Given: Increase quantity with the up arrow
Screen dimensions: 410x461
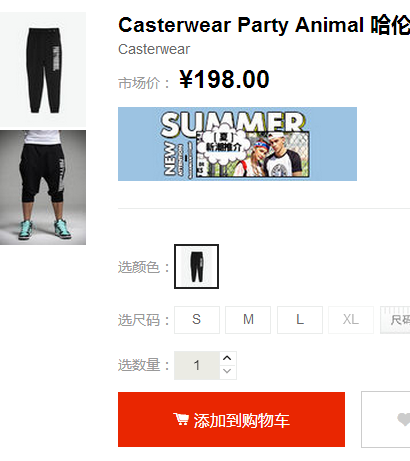Looking at the screenshot, I should click(227, 358).
